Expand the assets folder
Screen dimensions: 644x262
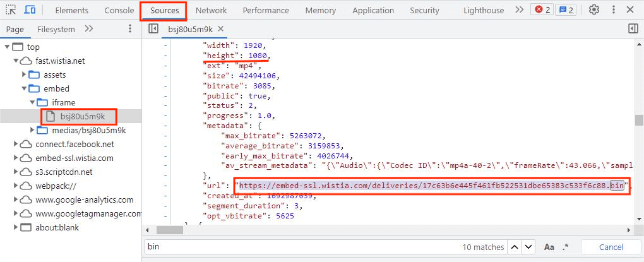(x=24, y=74)
